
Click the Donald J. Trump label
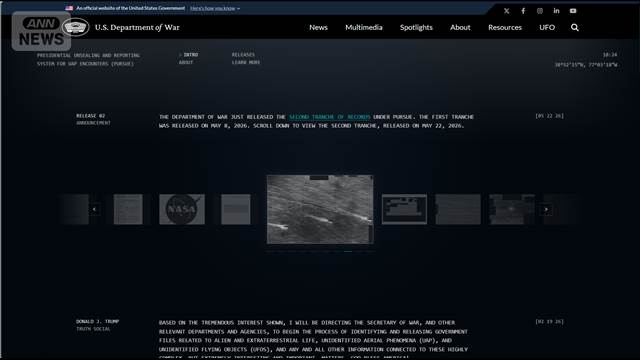pos(98,322)
